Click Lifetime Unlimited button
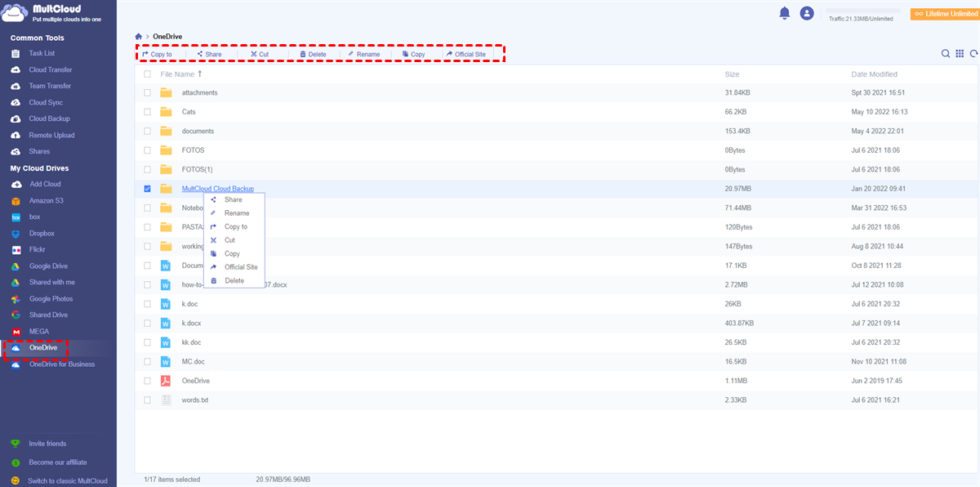980x487 pixels. click(945, 14)
